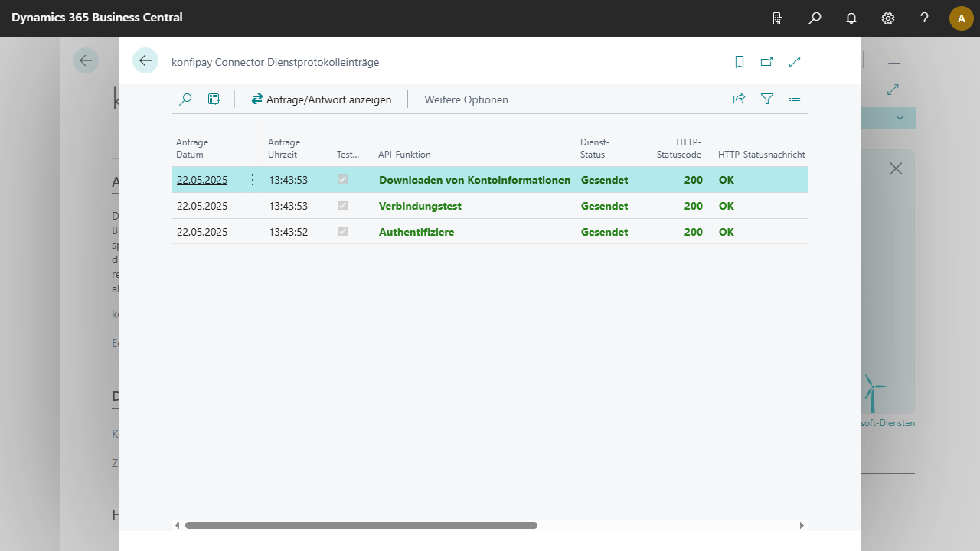
Task: Open the filter pane funnel icon
Action: click(x=767, y=99)
